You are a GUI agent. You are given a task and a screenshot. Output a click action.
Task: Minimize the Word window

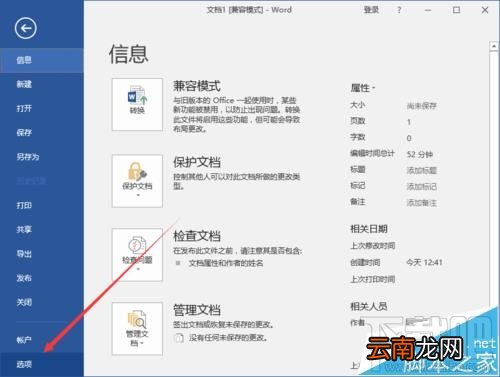pos(428,10)
